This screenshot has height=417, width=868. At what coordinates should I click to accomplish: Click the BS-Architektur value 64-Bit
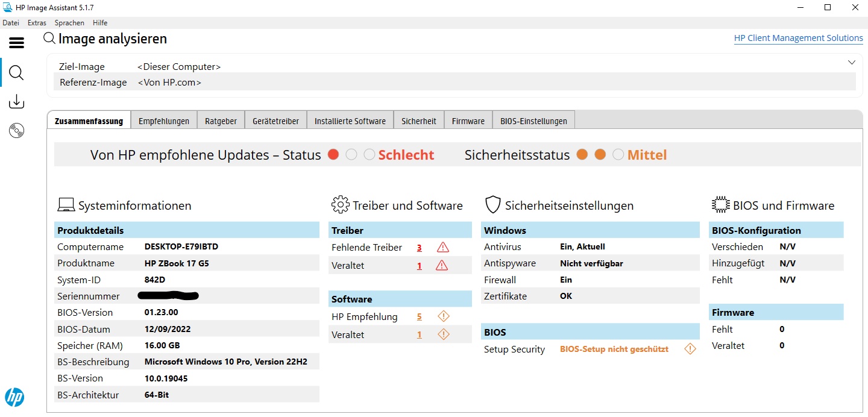[157, 395]
